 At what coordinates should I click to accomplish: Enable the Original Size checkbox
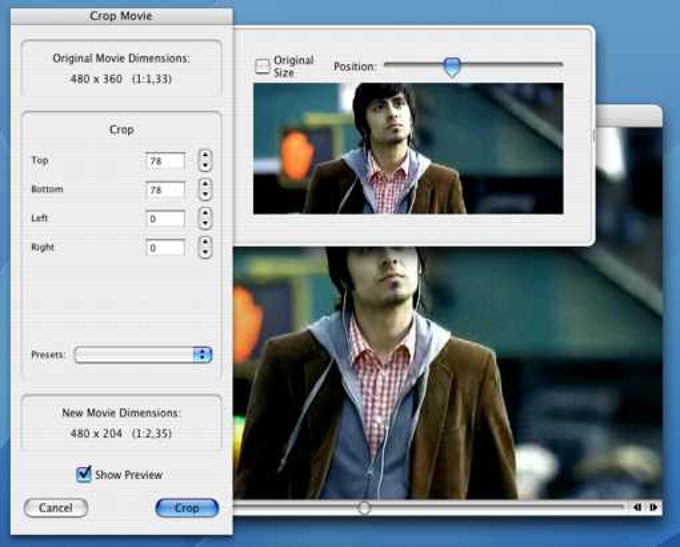(x=262, y=66)
